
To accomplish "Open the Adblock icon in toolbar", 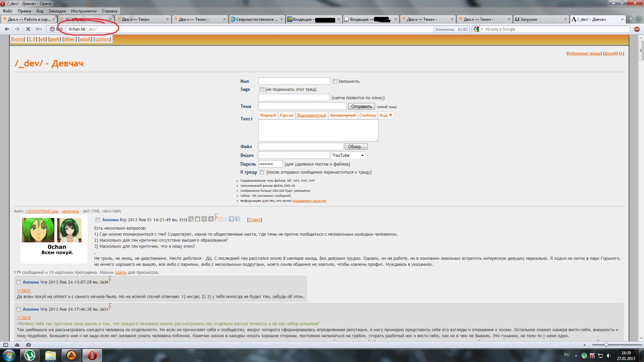I will point(637,29).
